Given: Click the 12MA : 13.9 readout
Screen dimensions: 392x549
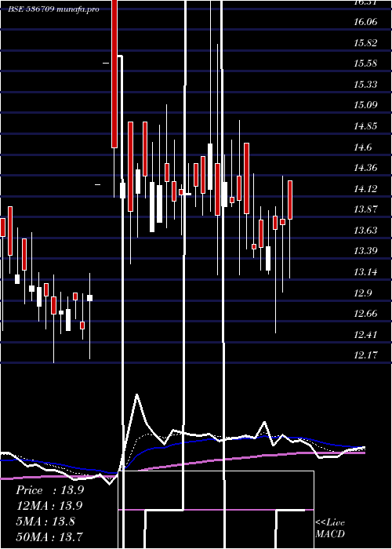Looking at the screenshot, I should [x=49, y=506].
